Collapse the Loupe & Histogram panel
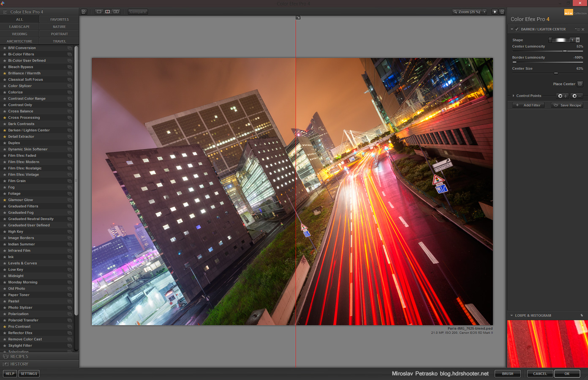The width and height of the screenshot is (588, 380). (512, 315)
